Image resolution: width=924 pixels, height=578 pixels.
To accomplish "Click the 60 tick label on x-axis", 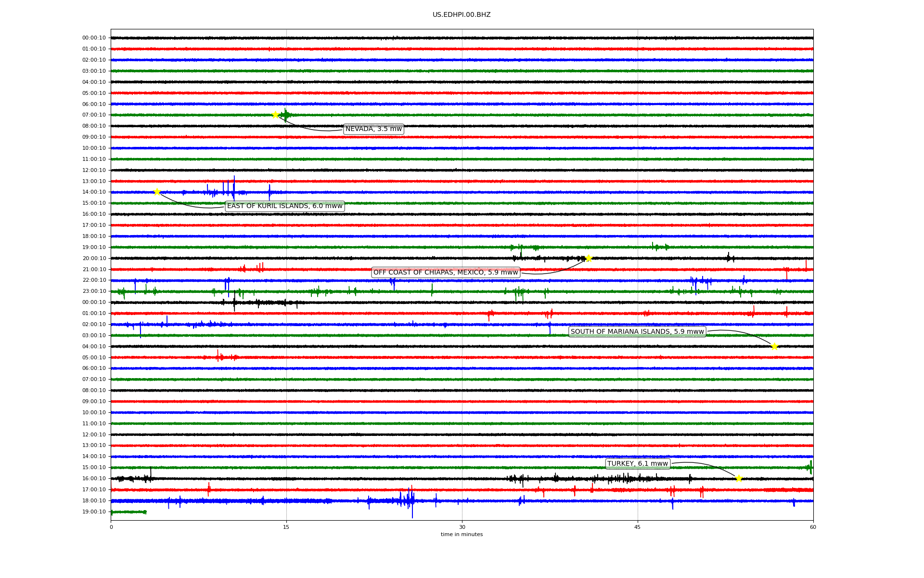I will 813,527.
